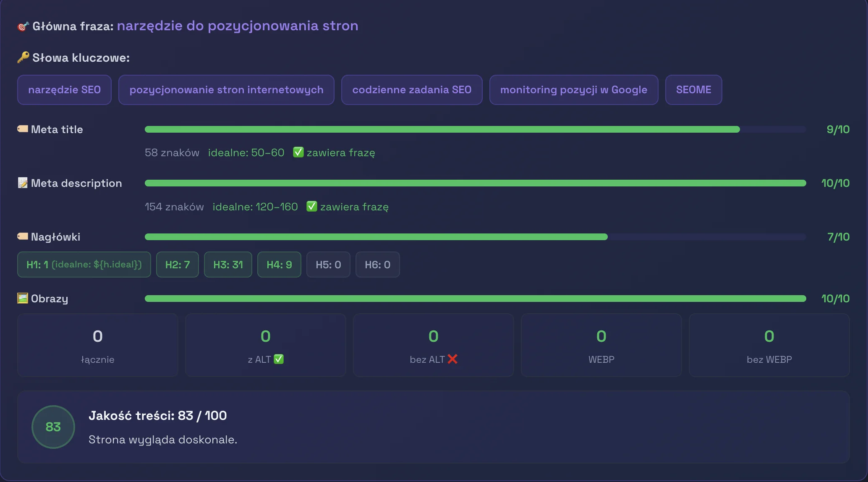The image size is (868, 482).
Task: Click the 83 content quality score circle
Action: 53,427
